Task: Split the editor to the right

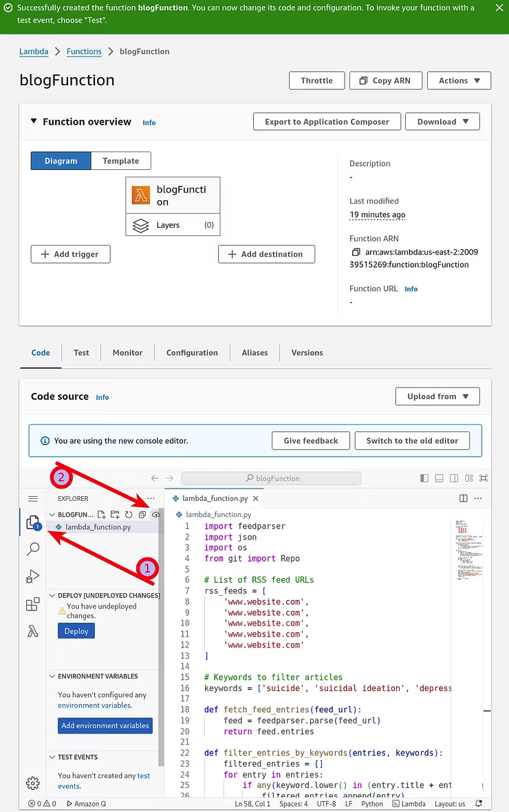Action: pyautogui.click(x=464, y=498)
